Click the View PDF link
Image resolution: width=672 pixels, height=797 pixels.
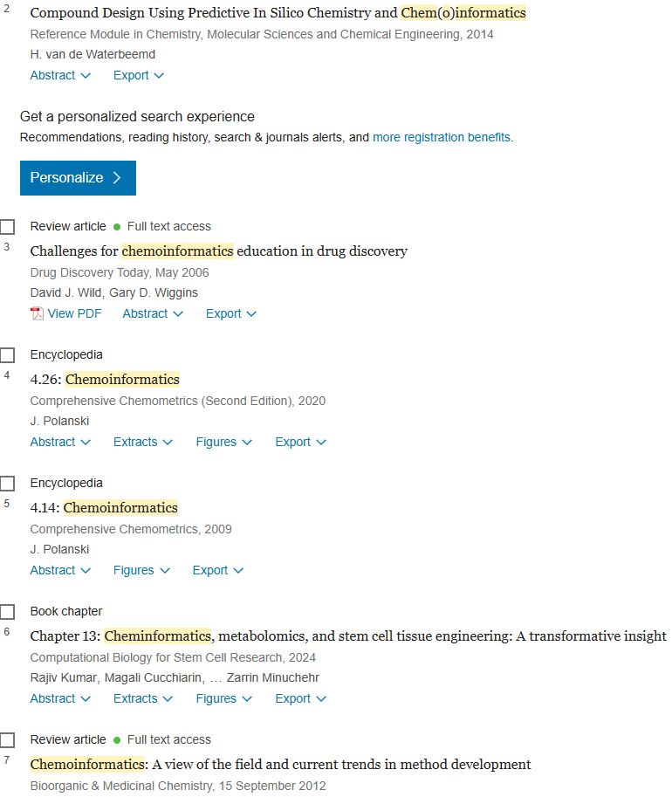(x=74, y=313)
